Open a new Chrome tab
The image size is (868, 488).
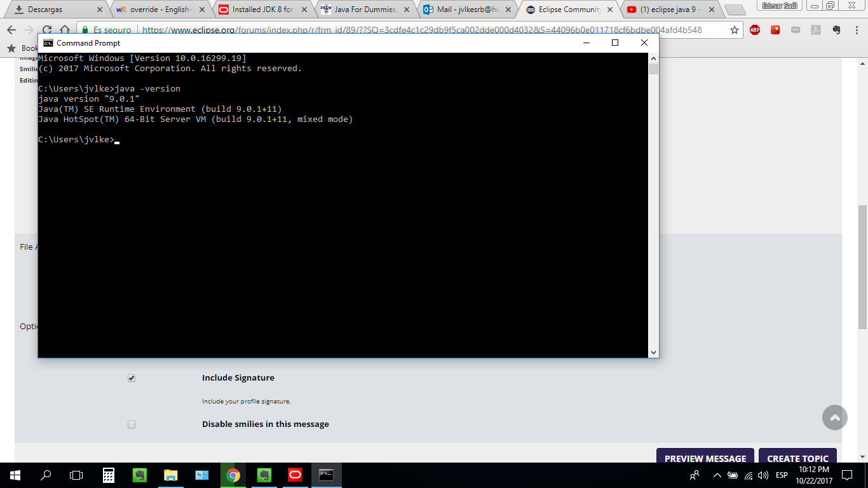735,10
